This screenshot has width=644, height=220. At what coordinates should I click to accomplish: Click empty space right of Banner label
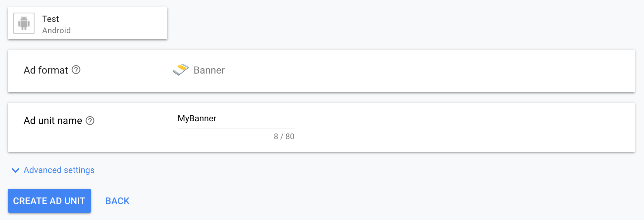coord(398,70)
